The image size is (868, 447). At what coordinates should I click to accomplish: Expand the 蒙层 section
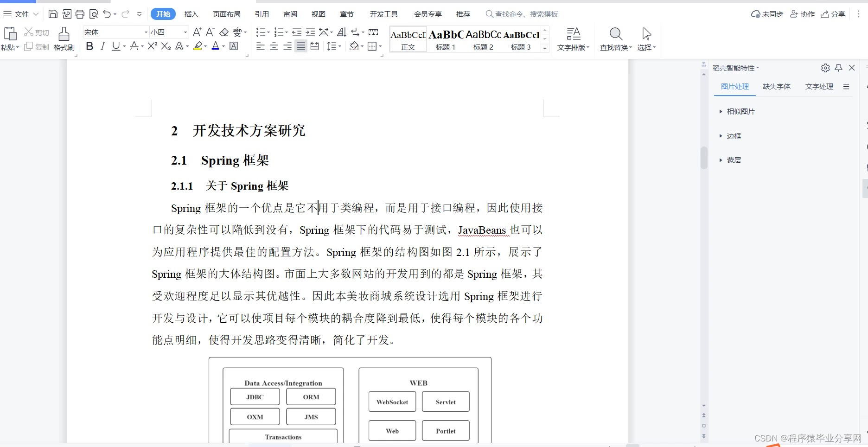pos(730,160)
